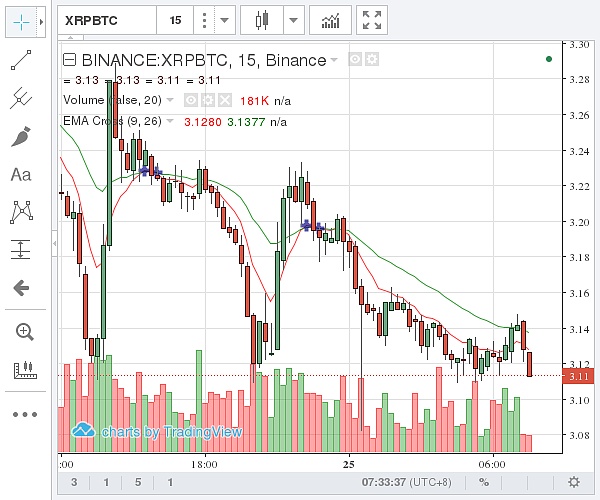The image size is (600, 500).
Task: Open main series settings gear
Action: [x=372, y=59]
